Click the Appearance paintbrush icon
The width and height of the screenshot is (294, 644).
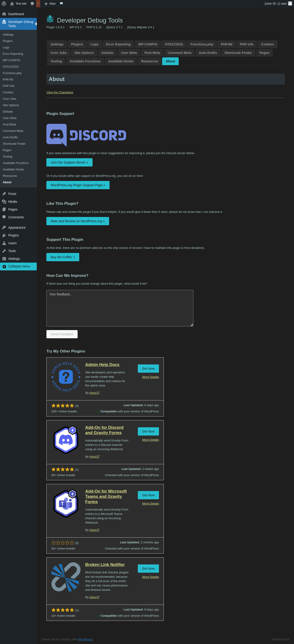(x=4, y=227)
